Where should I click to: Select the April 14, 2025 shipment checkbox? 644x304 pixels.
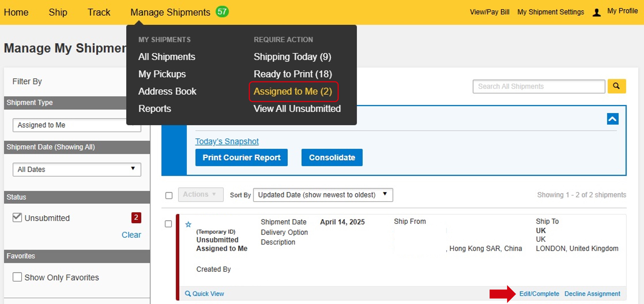(x=168, y=224)
